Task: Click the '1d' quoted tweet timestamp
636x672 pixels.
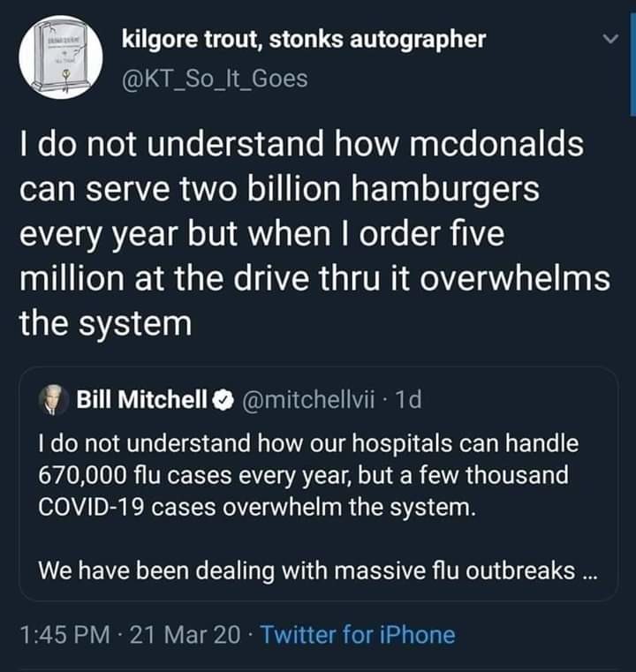Action: click(409, 400)
